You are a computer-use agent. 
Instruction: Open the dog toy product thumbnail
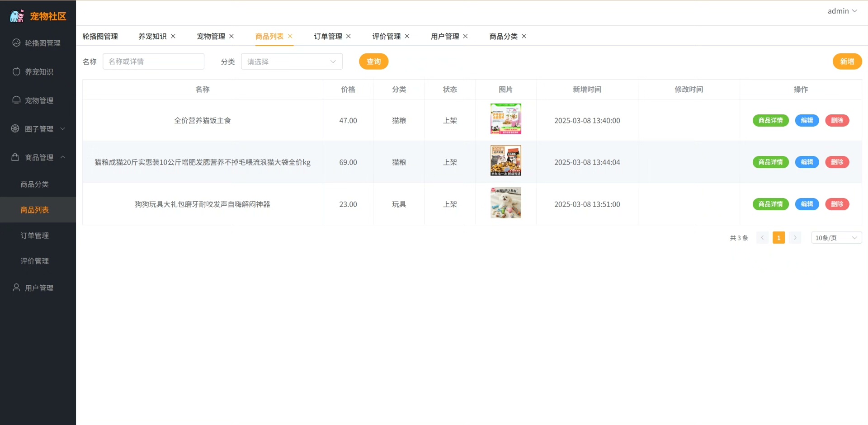pos(505,203)
